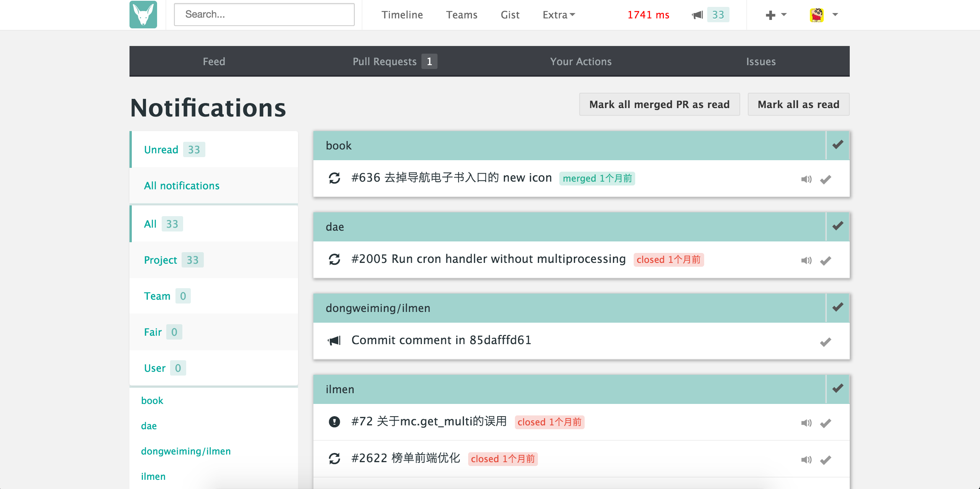Image resolution: width=980 pixels, height=489 pixels.
Task: Mark the Commit comment notification as read
Action: point(826,342)
